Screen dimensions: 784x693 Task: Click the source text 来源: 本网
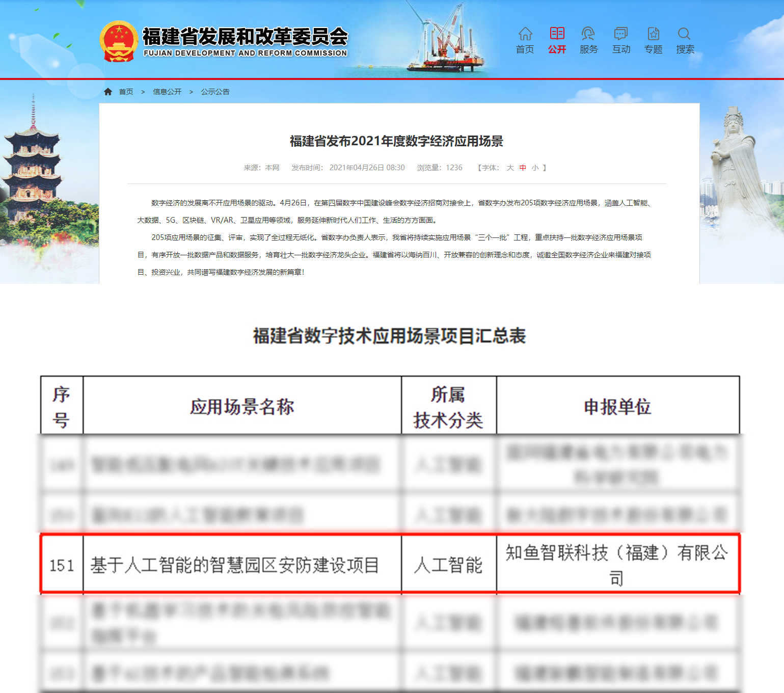coord(261,168)
